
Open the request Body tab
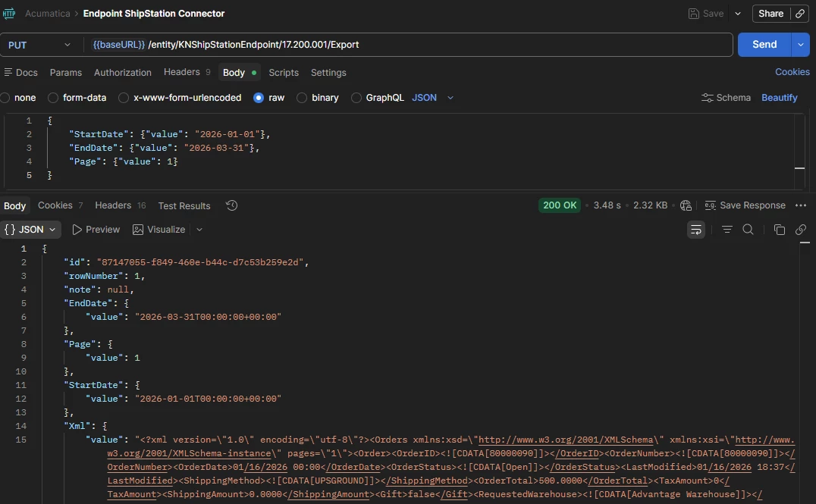pyautogui.click(x=240, y=72)
